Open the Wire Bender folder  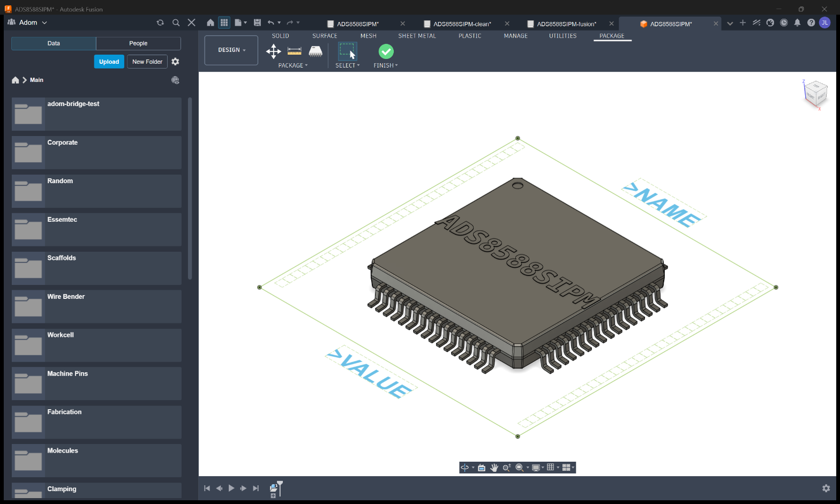96,307
